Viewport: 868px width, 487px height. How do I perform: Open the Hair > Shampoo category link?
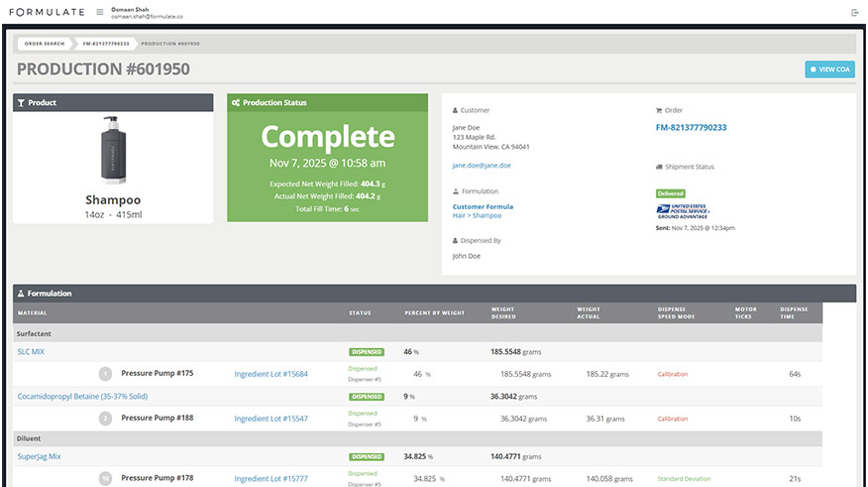pos(477,215)
